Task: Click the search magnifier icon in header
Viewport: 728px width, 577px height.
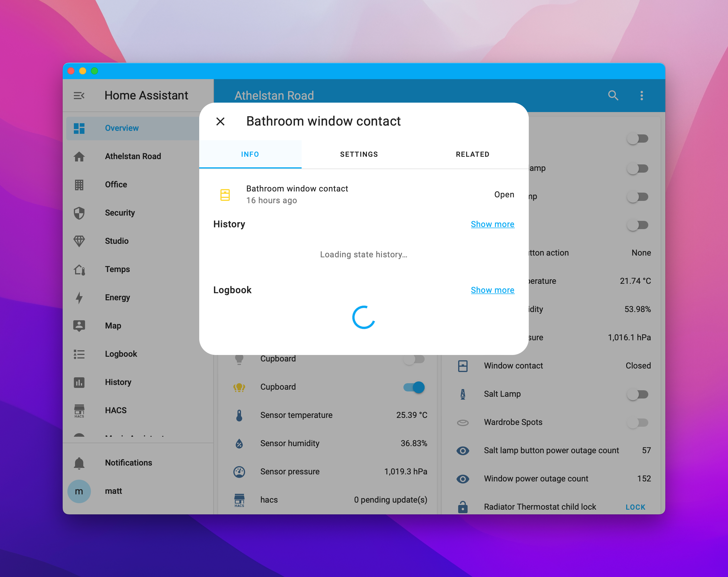Action: click(x=613, y=96)
